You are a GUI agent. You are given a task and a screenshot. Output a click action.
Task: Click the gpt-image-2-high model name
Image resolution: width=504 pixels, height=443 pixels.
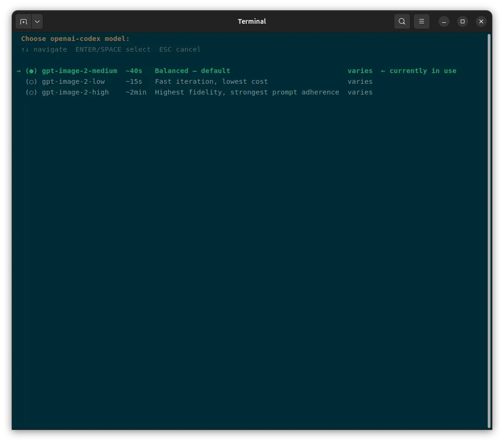tap(75, 93)
